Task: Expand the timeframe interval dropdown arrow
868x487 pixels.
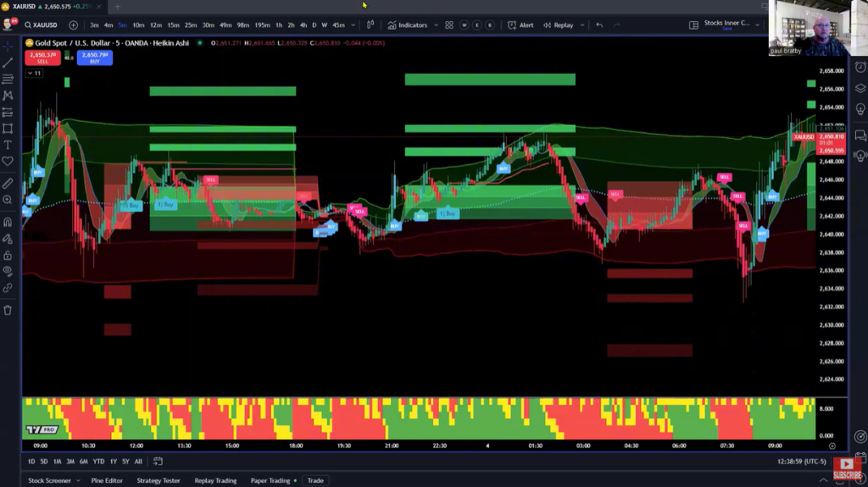Action: [353, 25]
